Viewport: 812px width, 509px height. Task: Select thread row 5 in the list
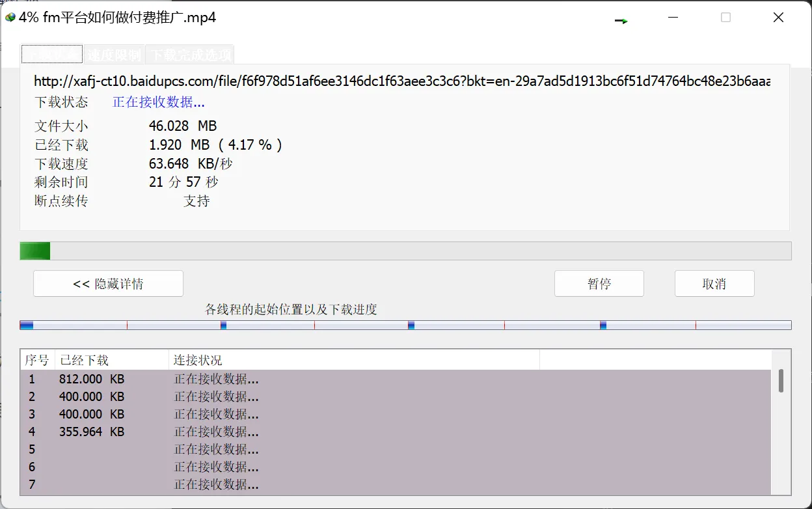(396, 449)
